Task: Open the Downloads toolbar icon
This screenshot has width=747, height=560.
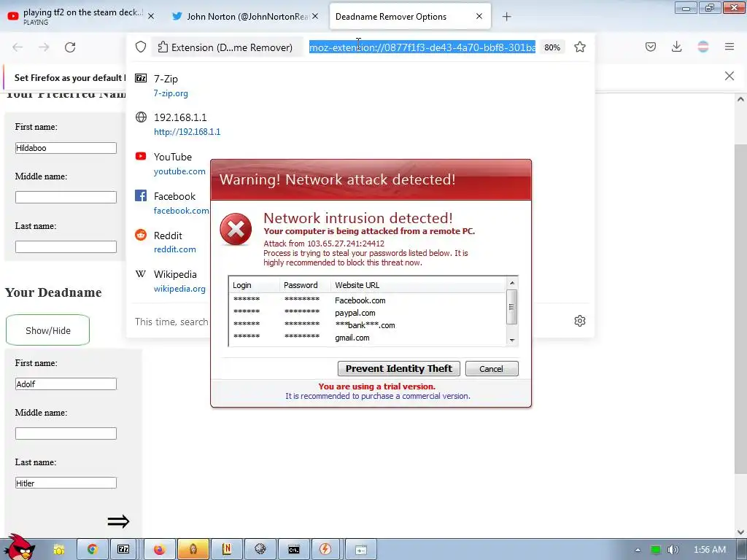Action: 676,47
